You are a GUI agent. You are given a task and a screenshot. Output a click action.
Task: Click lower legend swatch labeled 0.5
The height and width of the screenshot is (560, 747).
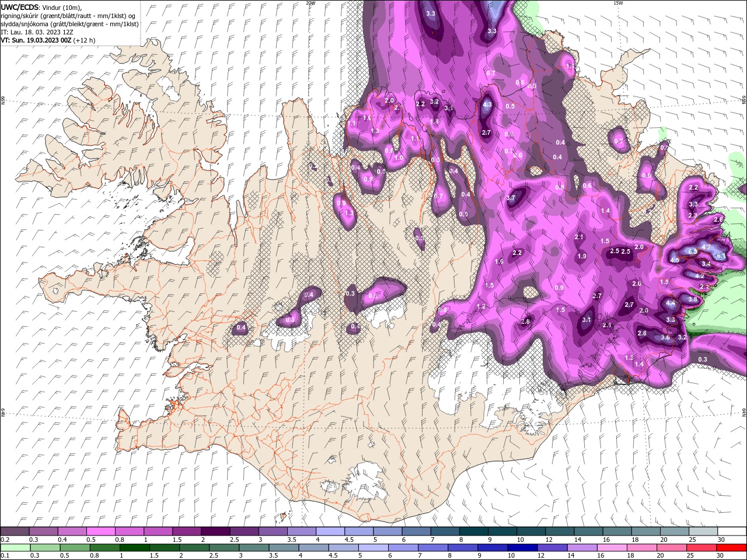75,547
